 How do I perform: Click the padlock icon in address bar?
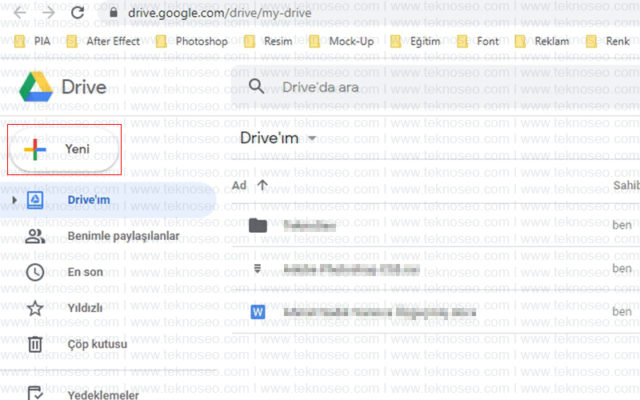point(113,13)
